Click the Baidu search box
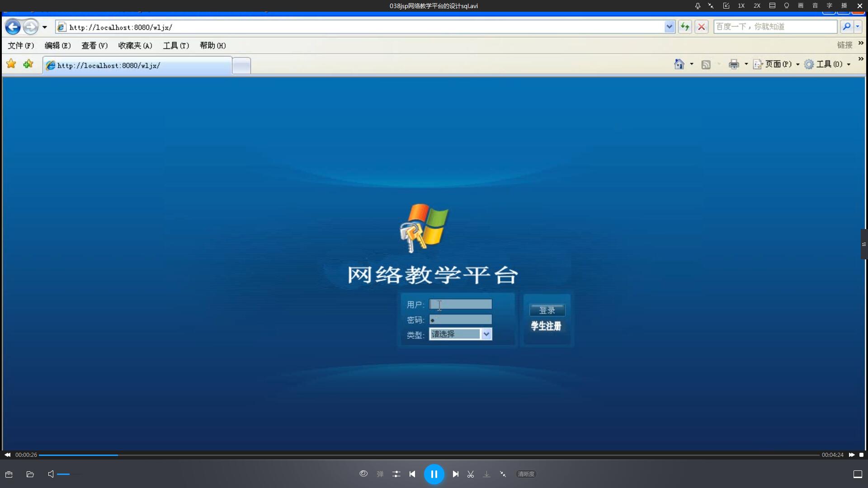868x488 pixels. 775,27
